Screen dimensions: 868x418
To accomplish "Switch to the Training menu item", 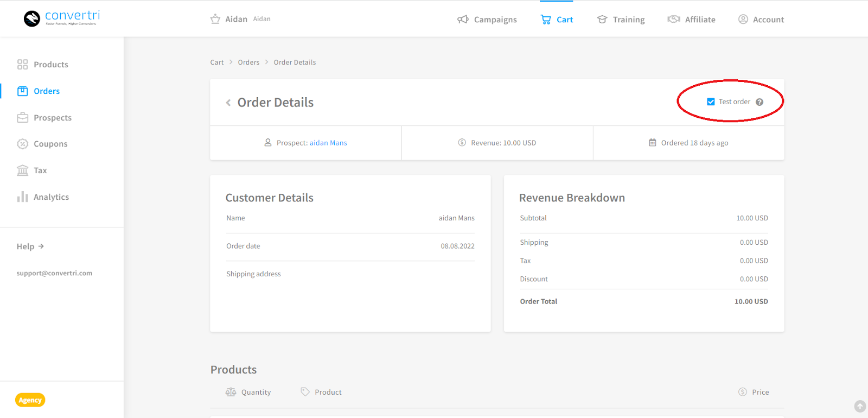I will click(x=621, y=20).
